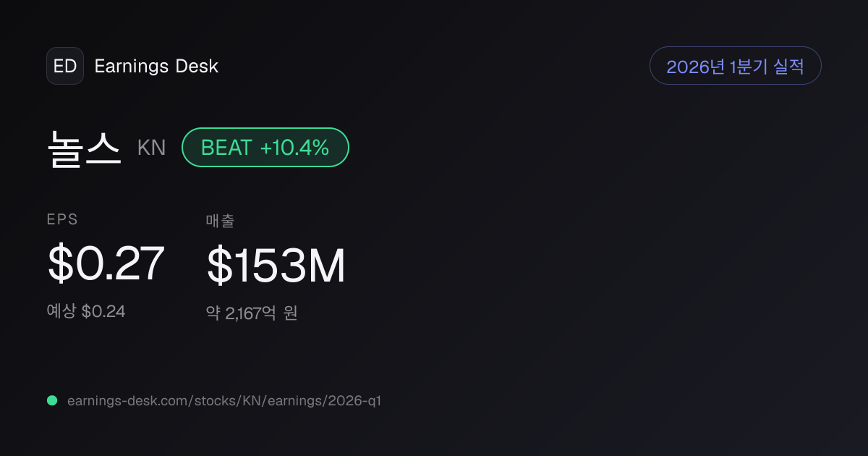The height and width of the screenshot is (456, 868).
Task: Click the 매출 revenue label
Action: point(220,221)
